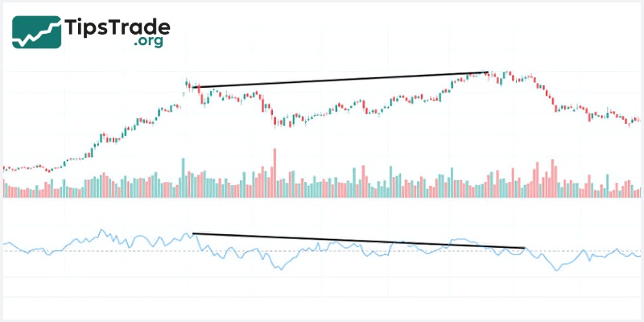Viewport: 644px width, 322px height.
Task: Click the tallest red volume bar
Action: 275,171
